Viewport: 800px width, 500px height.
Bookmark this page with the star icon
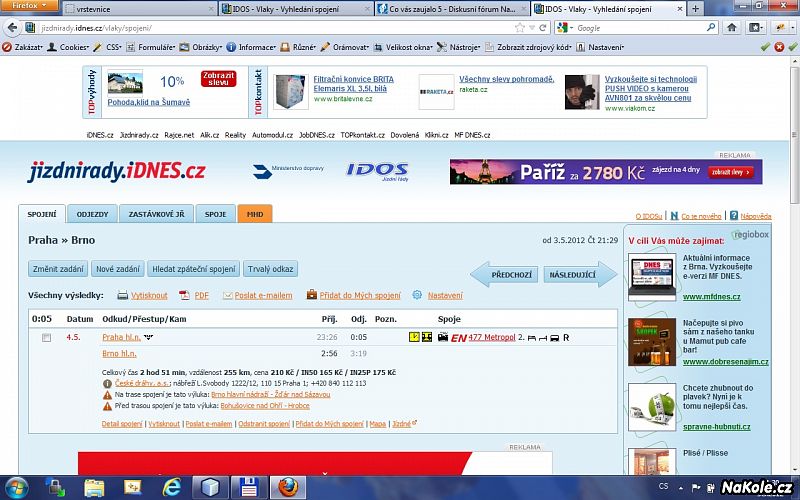pos(519,28)
